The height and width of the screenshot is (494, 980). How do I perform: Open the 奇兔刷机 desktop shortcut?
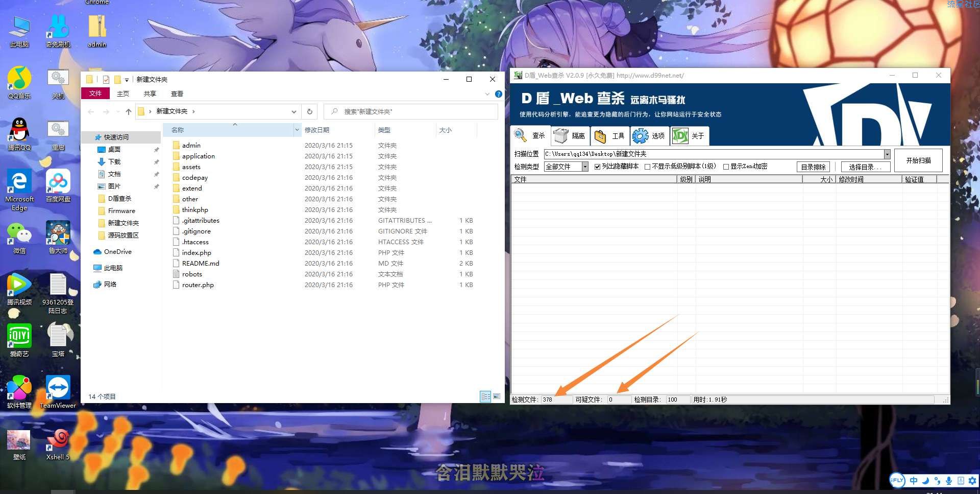point(58,31)
